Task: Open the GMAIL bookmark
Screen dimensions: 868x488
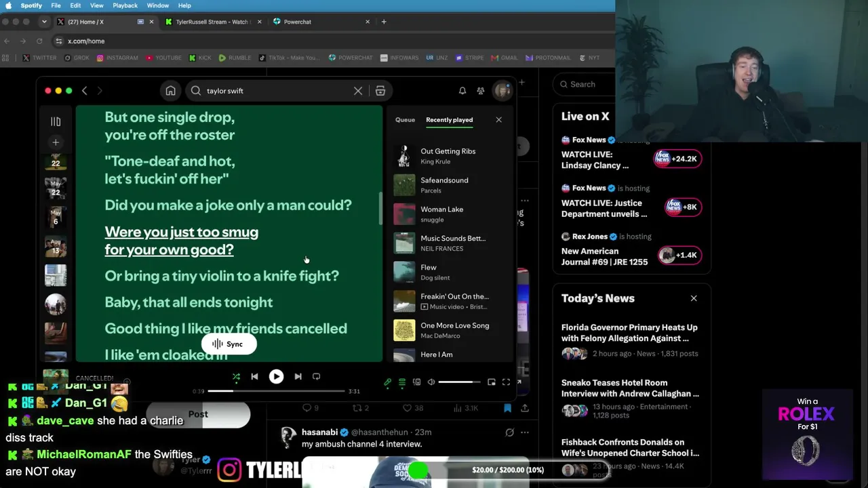Action: coord(505,58)
